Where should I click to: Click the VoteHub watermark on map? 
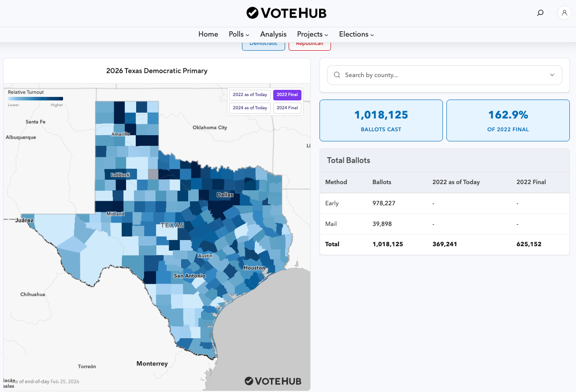pyautogui.click(x=273, y=381)
